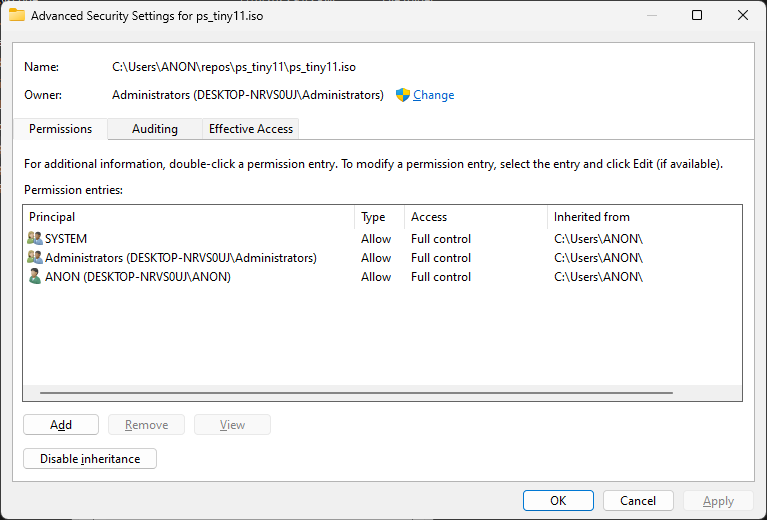Confirm with the OK button
This screenshot has height=520, width=767.
tap(558, 501)
